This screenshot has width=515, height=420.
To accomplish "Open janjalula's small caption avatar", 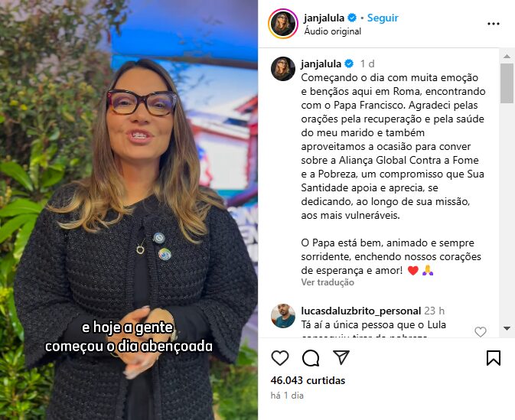I will [283, 69].
